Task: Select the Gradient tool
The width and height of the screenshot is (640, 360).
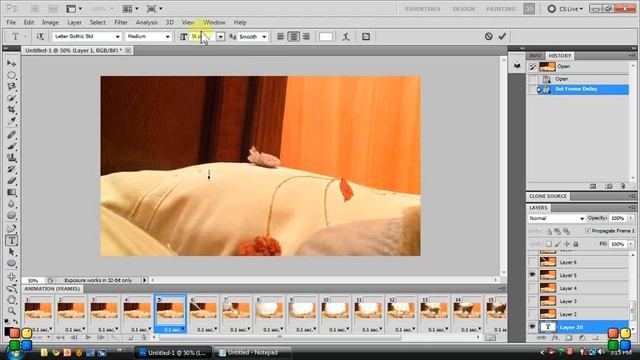Action: 11,192
